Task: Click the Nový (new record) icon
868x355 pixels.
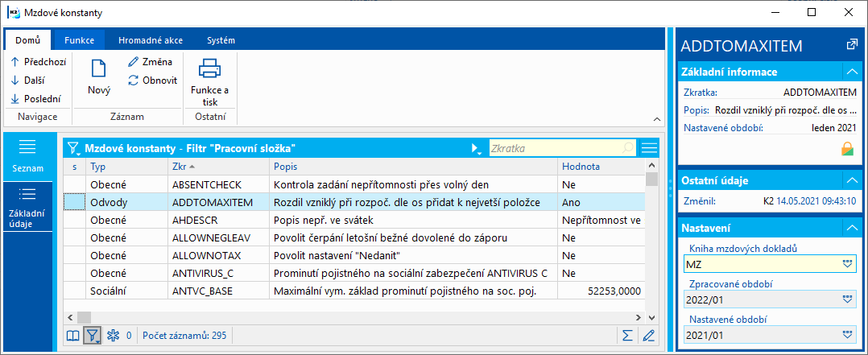Action: pyautogui.click(x=99, y=69)
